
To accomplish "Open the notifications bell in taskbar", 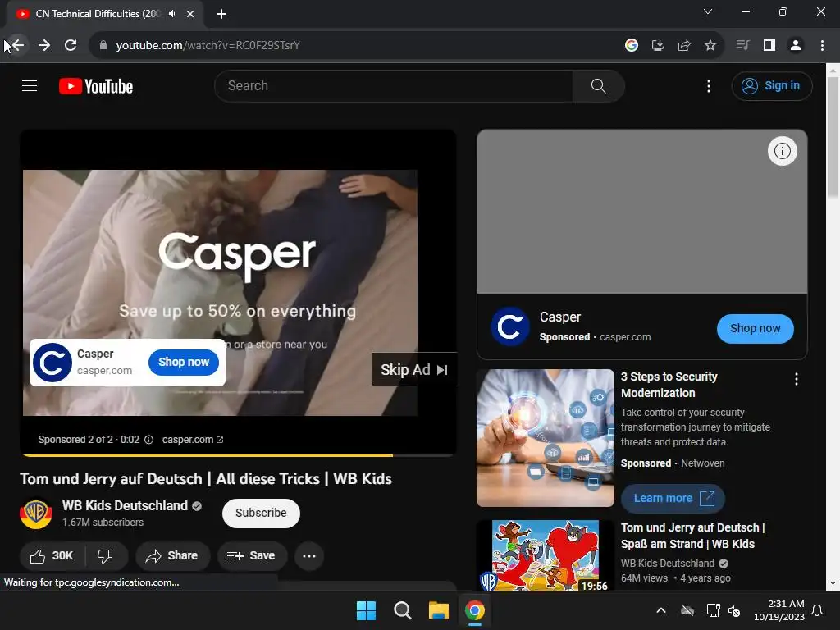I will tap(817, 610).
